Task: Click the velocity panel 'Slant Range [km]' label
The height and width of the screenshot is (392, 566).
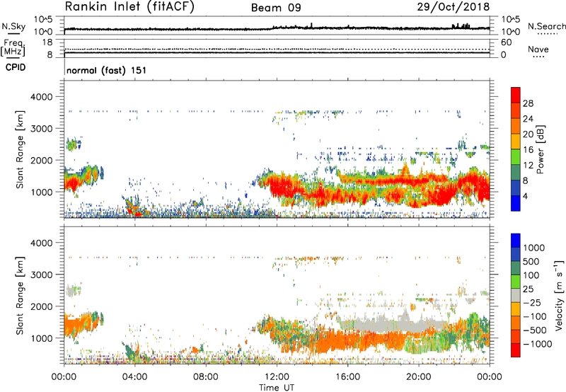Action: click(x=20, y=295)
